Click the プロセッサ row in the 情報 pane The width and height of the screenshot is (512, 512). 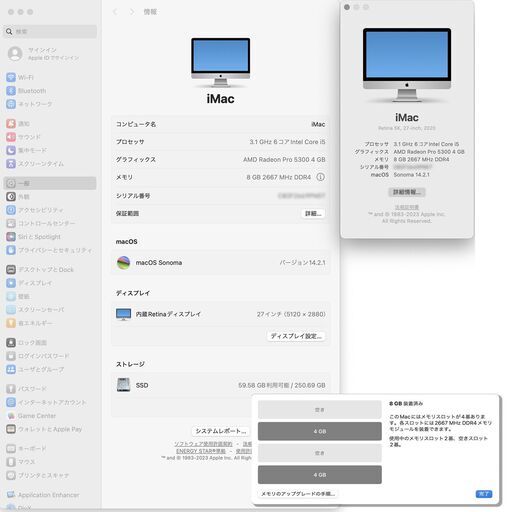[x=220, y=142]
